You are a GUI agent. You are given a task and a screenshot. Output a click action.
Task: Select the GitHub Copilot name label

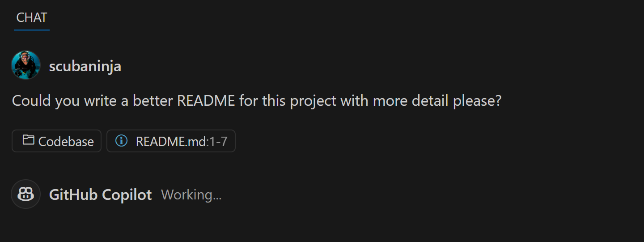click(100, 194)
